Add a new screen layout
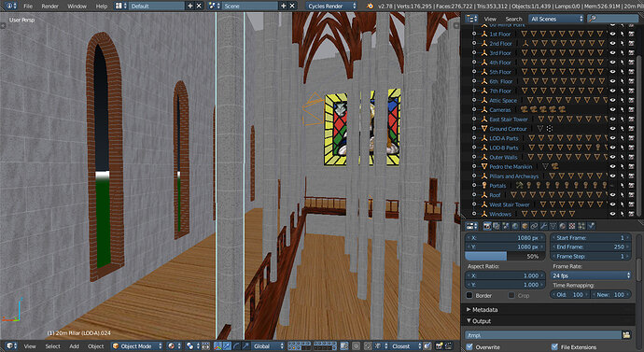 click(x=189, y=7)
